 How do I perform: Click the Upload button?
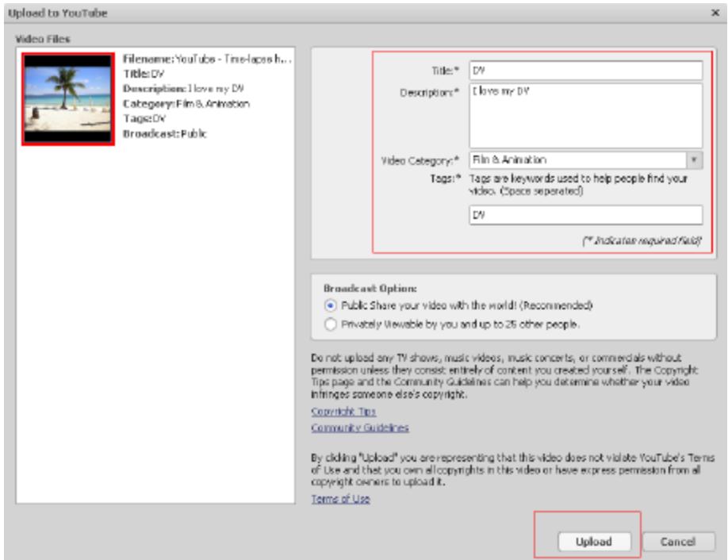point(594,542)
